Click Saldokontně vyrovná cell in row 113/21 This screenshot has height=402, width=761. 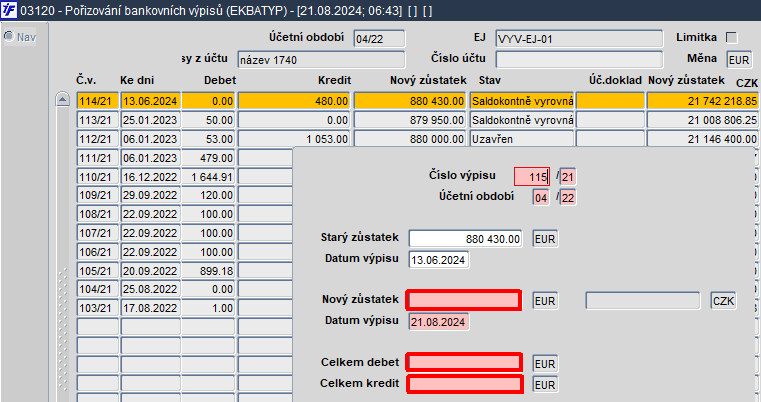[522, 120]
